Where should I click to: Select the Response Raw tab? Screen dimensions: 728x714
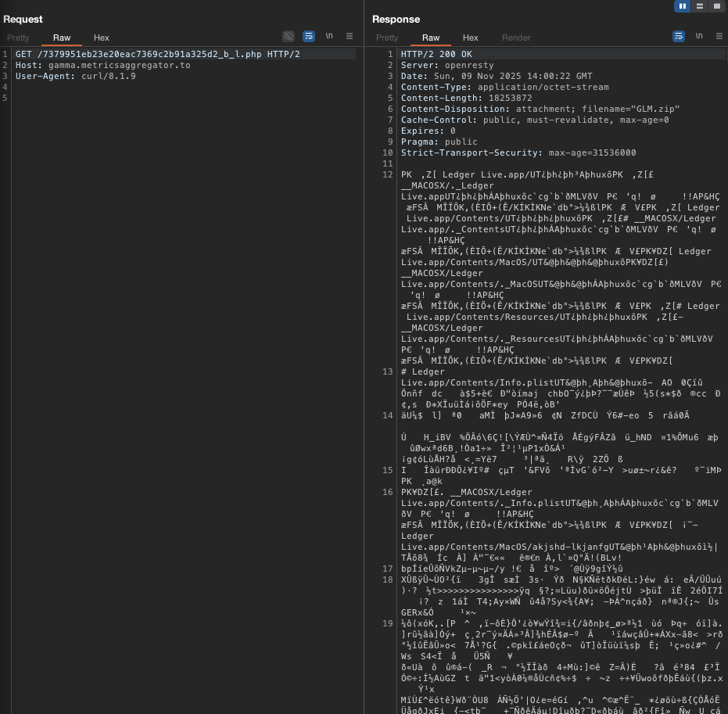(431, 38)
